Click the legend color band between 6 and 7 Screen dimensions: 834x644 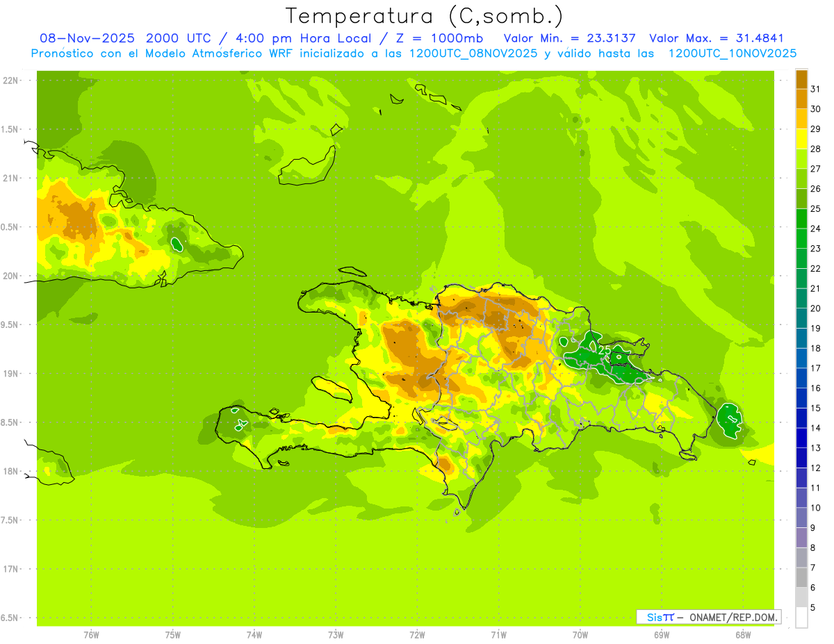(x=801, y=577)
